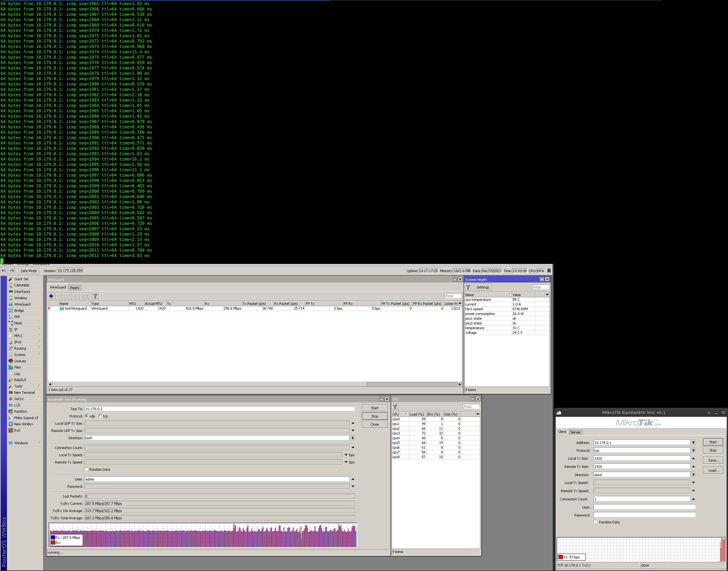Viewport: 728px width, 571px height.
Task: Click the redo arrow icon in WinBox toolbar
Action: tap(12, 271)
